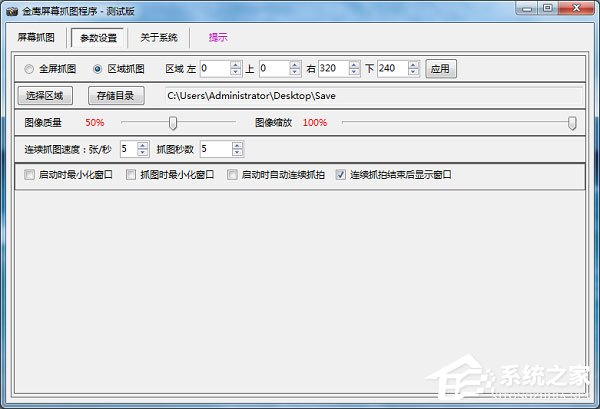Close the 金鹰屏幕抓图程序 window
Image resolution: width=600 pixels, height=409 pixels.
(x=577, y=8)
